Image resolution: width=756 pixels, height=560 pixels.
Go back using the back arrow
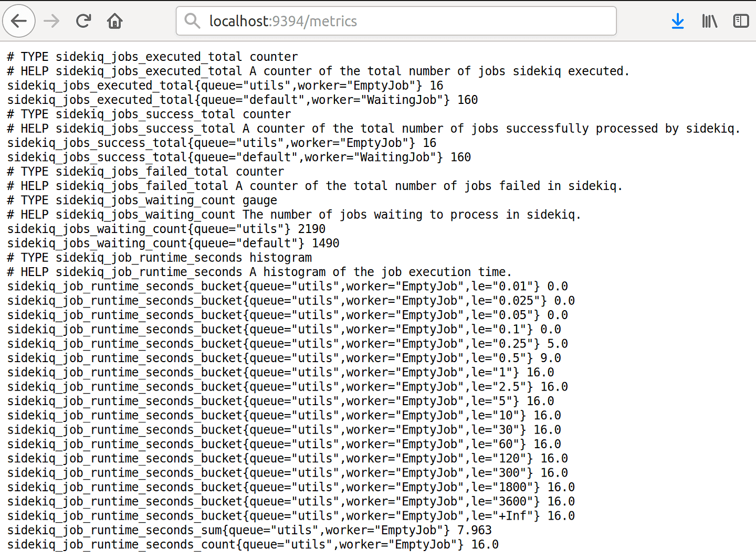click(x=19, y=21)
